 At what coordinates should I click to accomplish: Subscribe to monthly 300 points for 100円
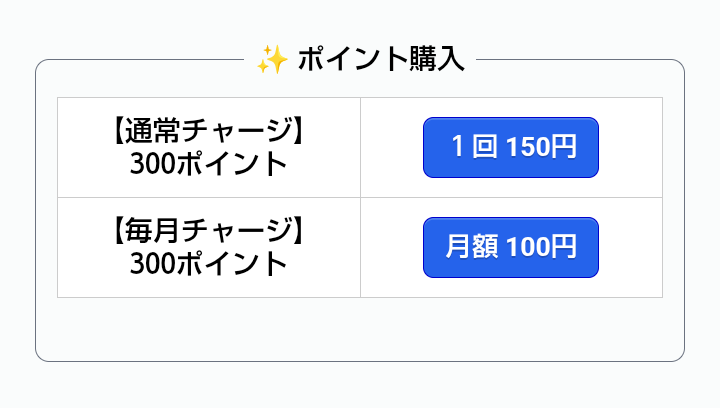click(x=510, y=247)
